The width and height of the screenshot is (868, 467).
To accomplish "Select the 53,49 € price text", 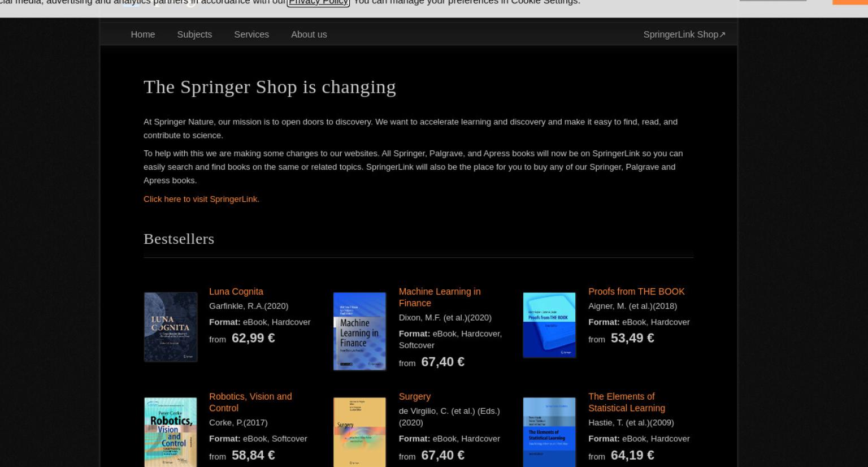I will [x=632, y=338].
